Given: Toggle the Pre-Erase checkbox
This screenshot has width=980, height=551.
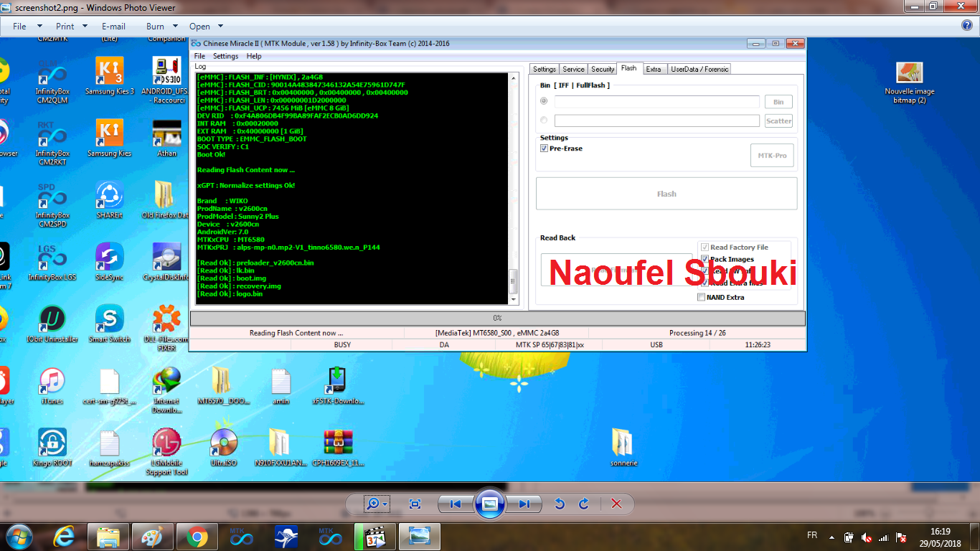Looking at the screenshot, I should pos(545,149).
